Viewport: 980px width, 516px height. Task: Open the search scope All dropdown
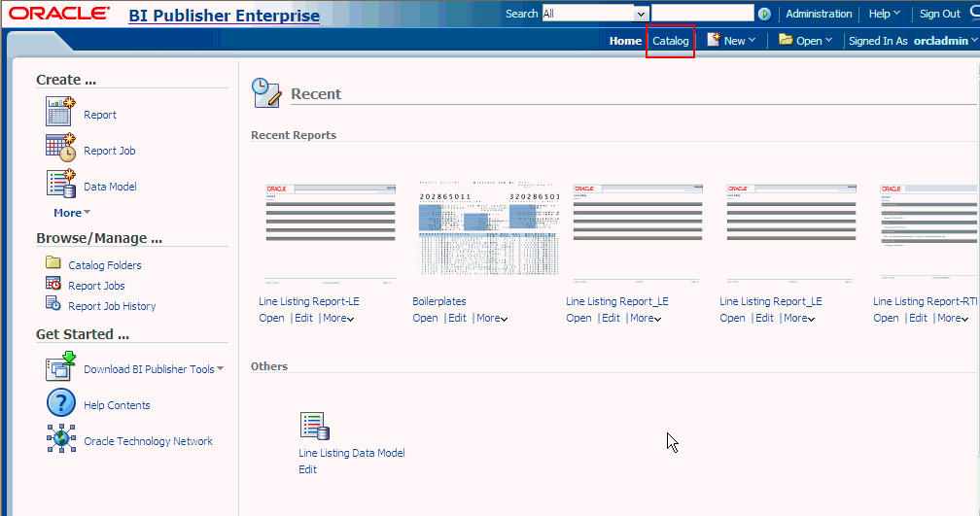(641, 14)
